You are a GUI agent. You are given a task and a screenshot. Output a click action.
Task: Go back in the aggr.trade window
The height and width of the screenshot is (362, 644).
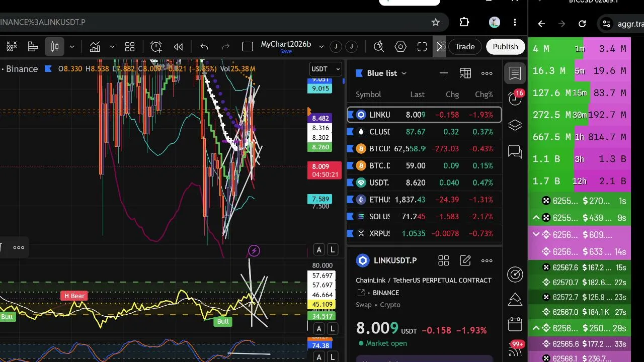[541, 24]
